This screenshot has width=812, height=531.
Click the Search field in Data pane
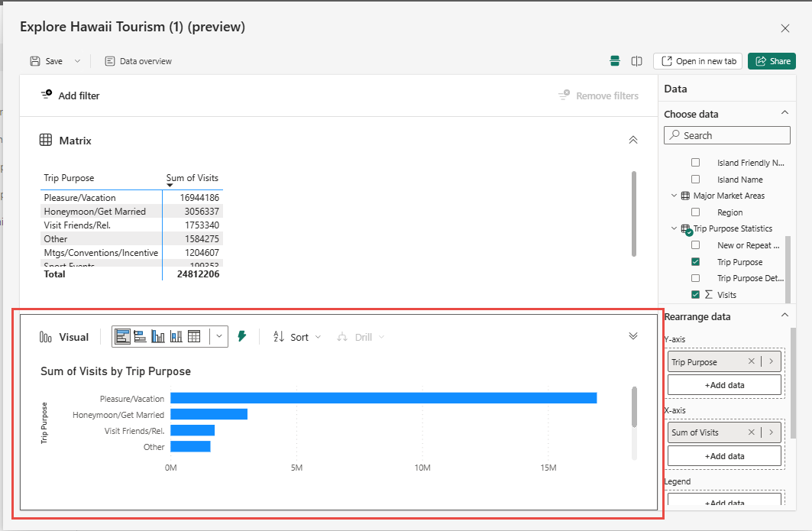click(727, 135)
